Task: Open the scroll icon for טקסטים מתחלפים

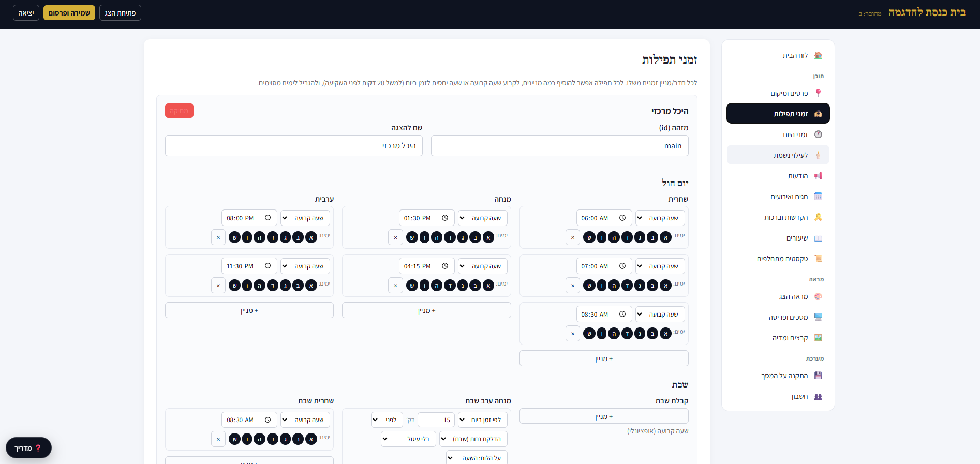Action: (818, 259)
